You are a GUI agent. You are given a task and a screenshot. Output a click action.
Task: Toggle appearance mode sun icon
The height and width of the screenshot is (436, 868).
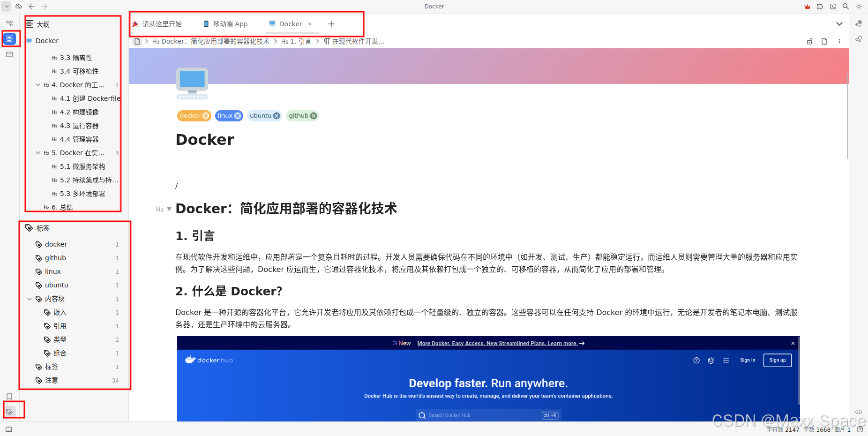point(859,7)
